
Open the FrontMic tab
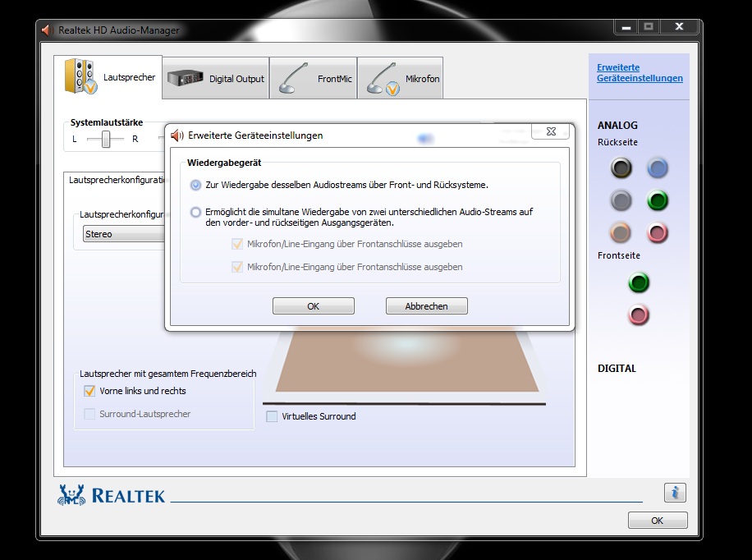[x=313, y=78]
